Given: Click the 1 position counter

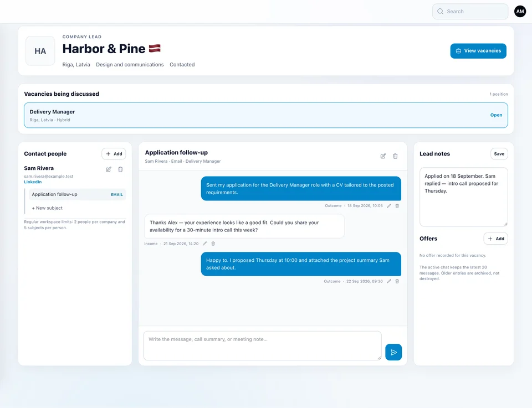Looking at the screenshot, I should 499,94.
